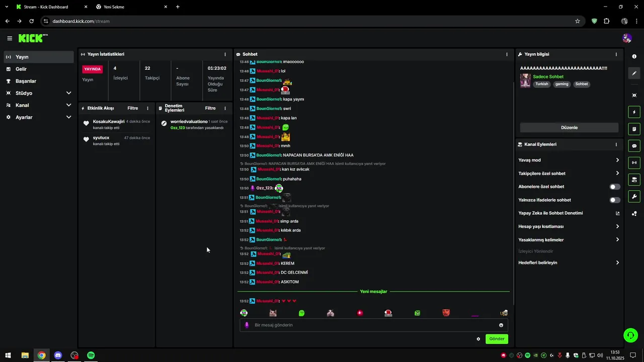Select the red glowing emote in emote row
Image resolution: width=644 pixels, height=362 pixels.
click(360, 313)
